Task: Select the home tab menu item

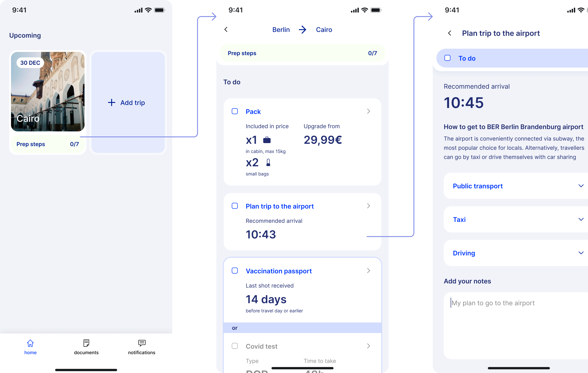Action: pos(30,346)
